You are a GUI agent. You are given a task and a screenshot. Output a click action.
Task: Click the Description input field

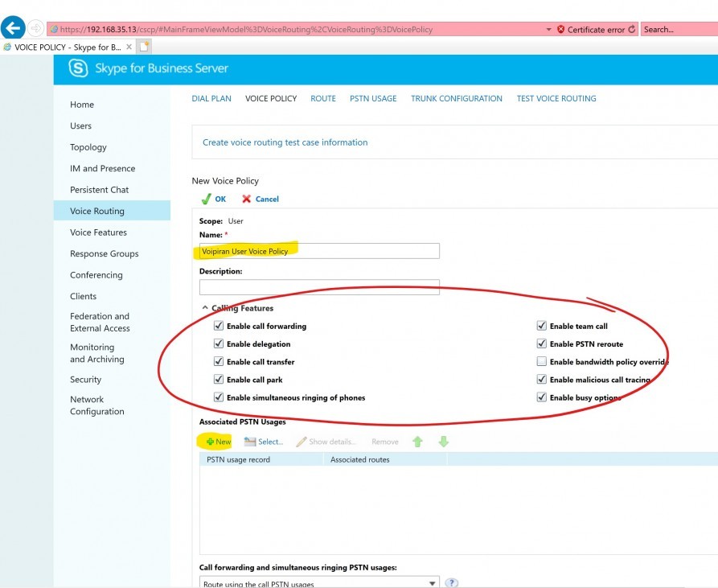pos(319,287)
